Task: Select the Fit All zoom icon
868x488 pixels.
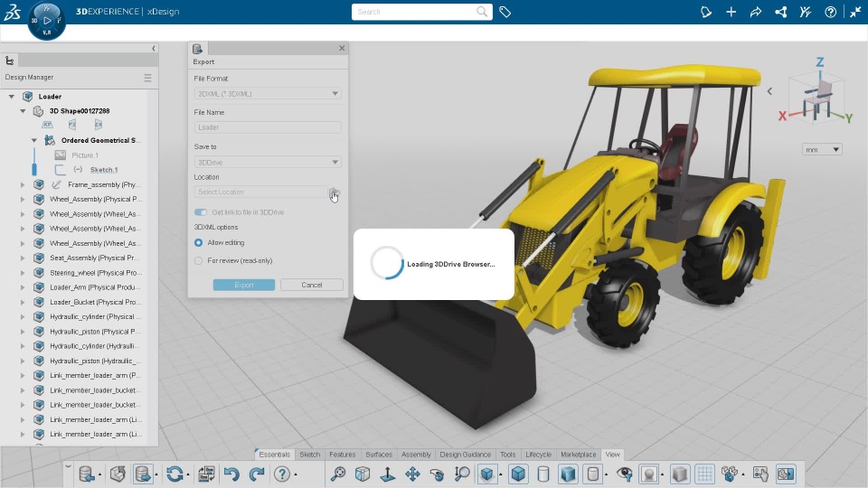Action: (337, 474)
